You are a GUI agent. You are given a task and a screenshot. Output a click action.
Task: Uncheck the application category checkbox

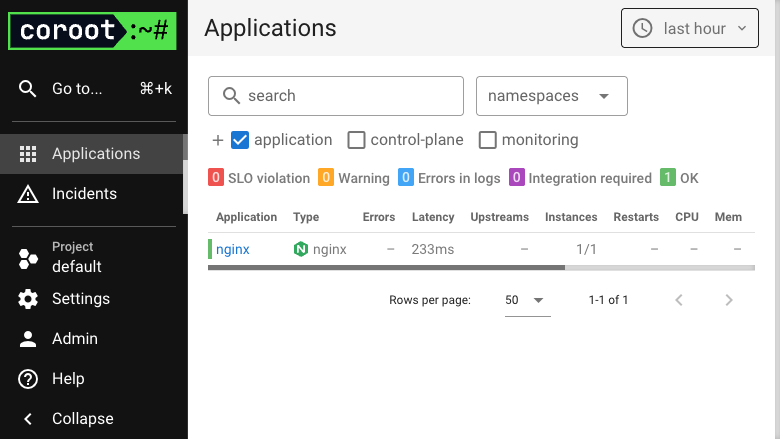(x=240, y=140)
